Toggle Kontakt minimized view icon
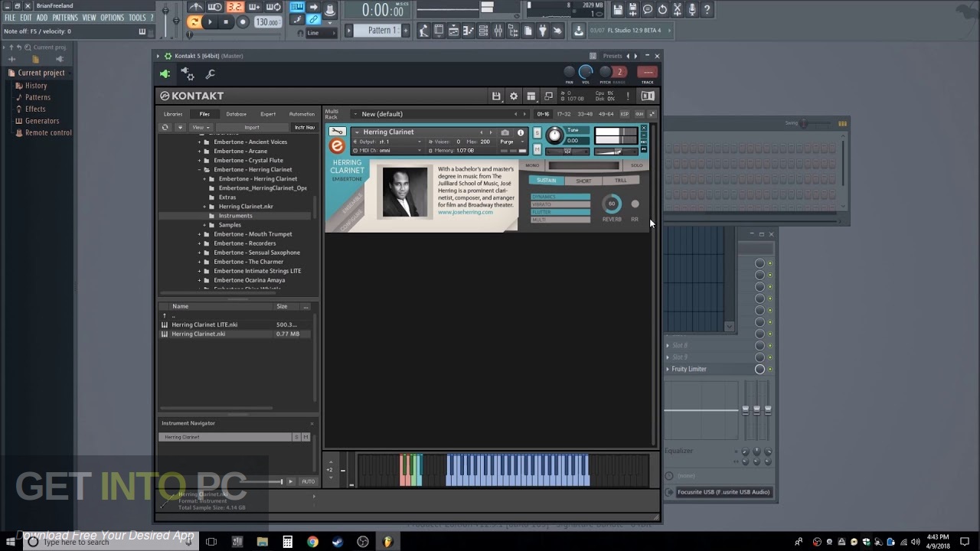980x551 pixels. click(548, 96)
